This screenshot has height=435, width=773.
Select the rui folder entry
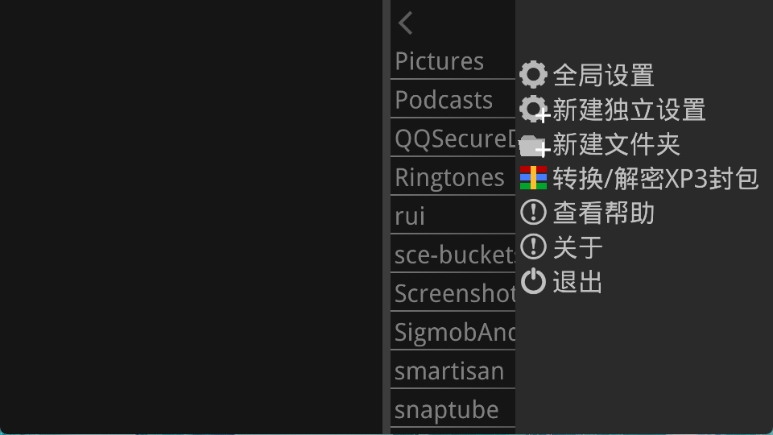tap(410, 216)
